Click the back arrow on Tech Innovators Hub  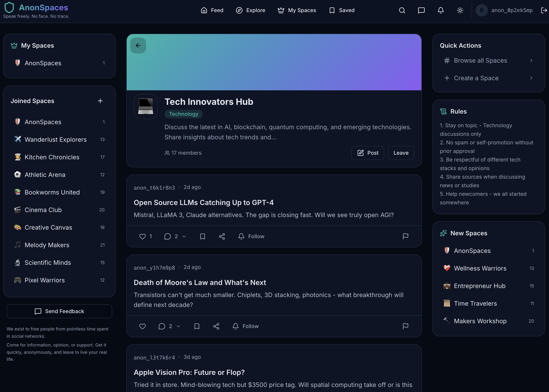pos(138,45)
